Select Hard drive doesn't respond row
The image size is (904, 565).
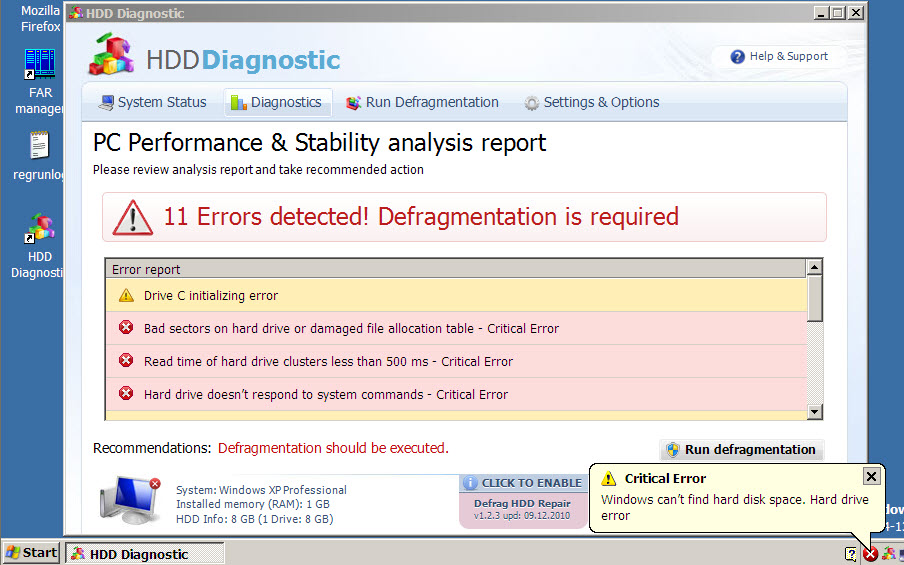pos(456,394)
